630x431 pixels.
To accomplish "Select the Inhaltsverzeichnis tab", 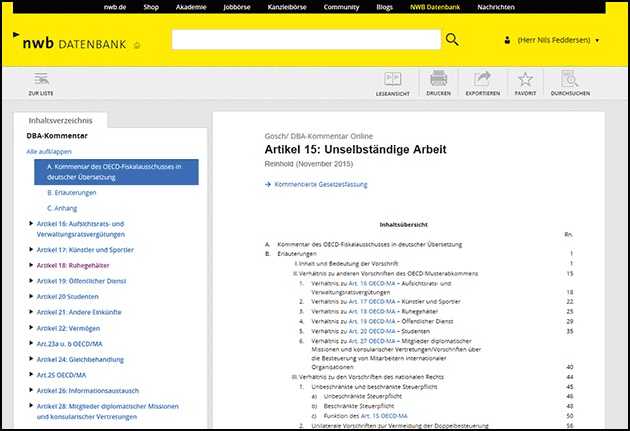I will (x=60, y=119).
